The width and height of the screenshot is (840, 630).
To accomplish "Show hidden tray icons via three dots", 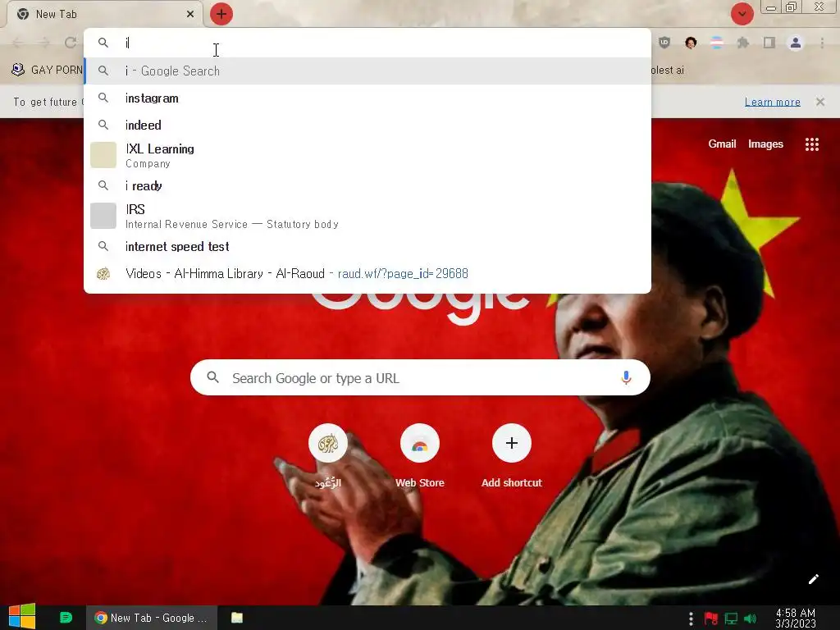I will click(691, 619).
